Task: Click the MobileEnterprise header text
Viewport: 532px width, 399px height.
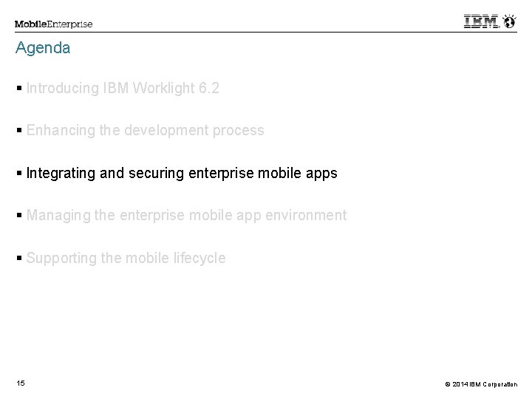Action: click(53, 24)
